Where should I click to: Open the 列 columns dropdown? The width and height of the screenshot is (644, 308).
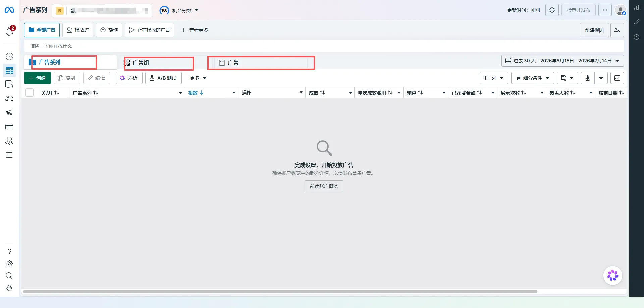[x=494, y=78]
